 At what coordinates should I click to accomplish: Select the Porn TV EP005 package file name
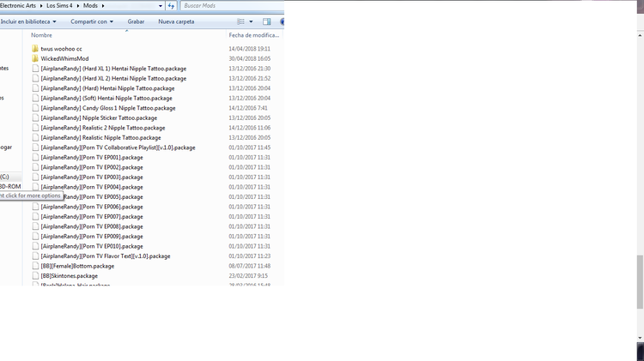click(103, 197)
